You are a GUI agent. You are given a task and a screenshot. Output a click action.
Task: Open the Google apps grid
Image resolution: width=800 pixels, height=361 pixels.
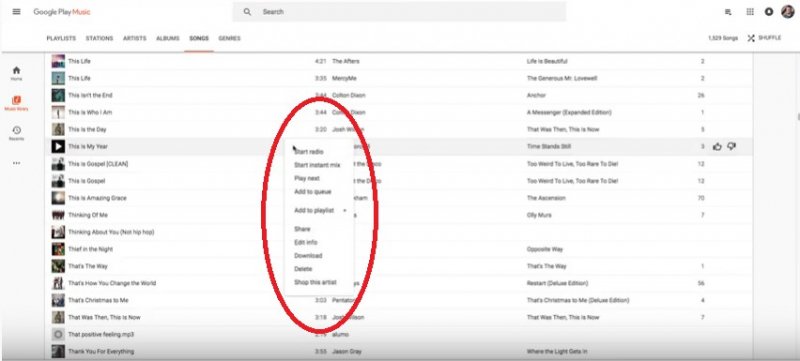[x=749, y=12]
